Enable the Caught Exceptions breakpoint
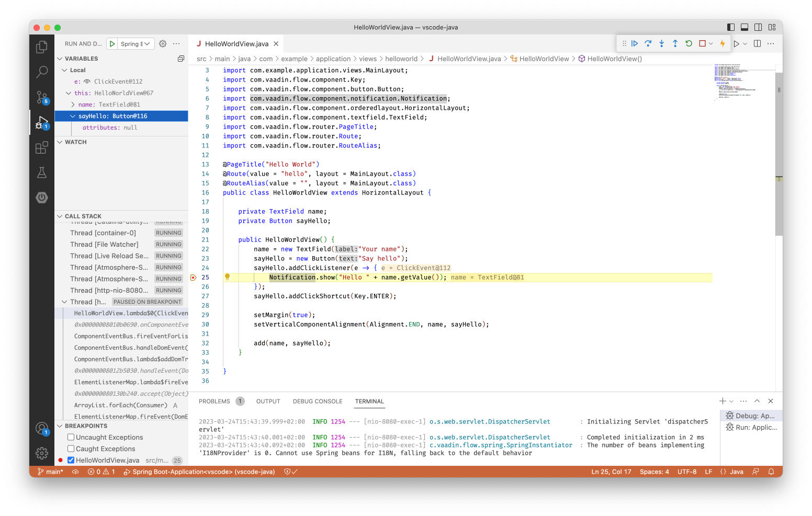 pos(71,449)
